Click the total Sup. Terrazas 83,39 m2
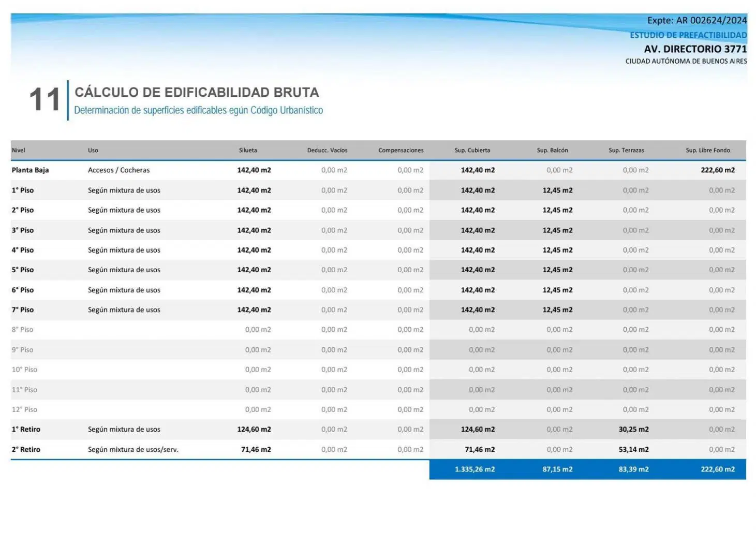 [x=633, y=469]
